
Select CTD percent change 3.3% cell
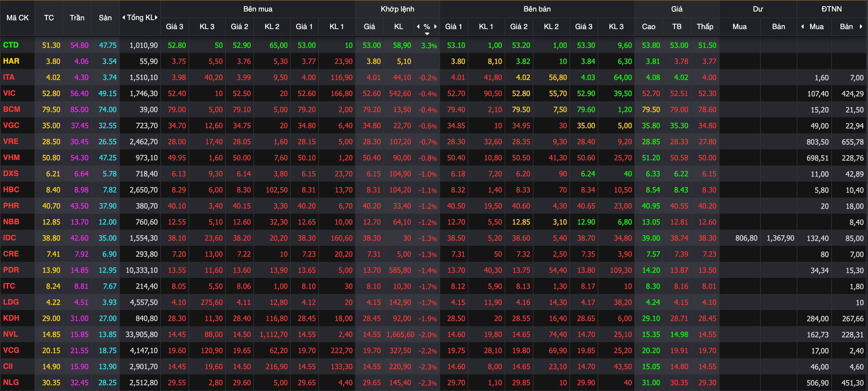tap(429, 45)
